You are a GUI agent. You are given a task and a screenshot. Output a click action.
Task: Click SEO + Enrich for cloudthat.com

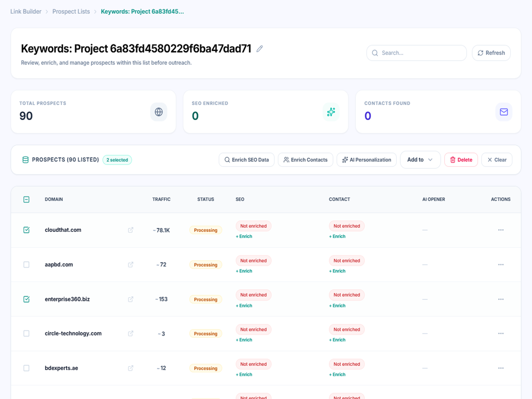coord(244,236)
